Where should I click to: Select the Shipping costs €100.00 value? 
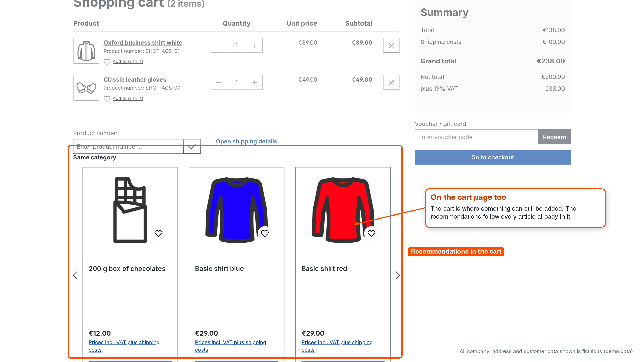point(553,42)
